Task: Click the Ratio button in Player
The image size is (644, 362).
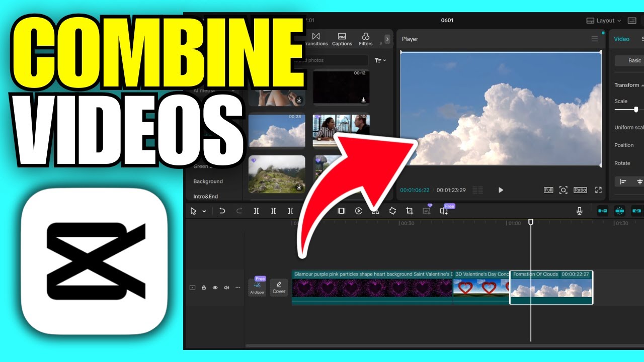Action: click(580, 190)
